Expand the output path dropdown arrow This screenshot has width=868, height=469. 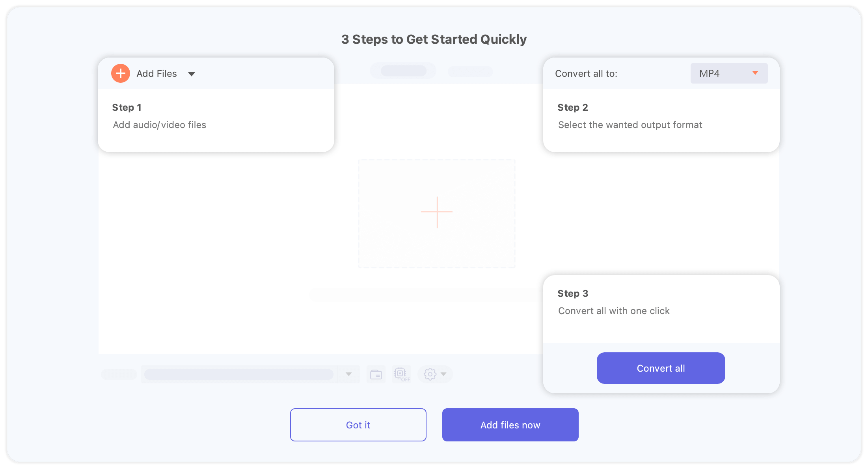pyautogui.click(x=348, y=374)
